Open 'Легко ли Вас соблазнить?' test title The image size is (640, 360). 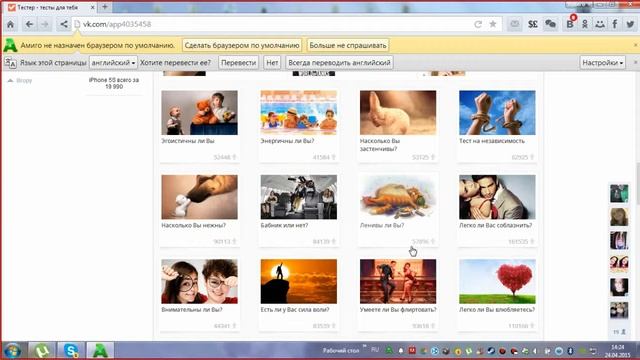coord(496,225)
